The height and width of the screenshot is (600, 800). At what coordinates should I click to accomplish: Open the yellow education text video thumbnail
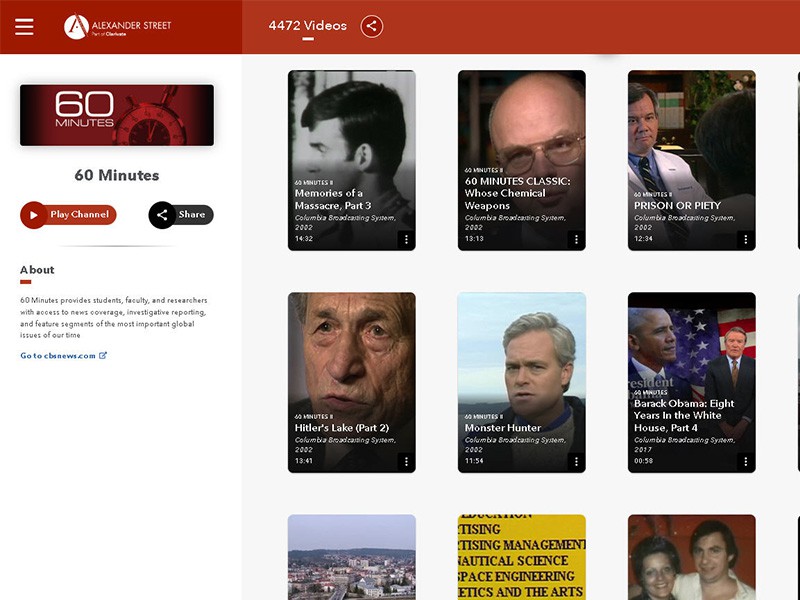[521, 557]
